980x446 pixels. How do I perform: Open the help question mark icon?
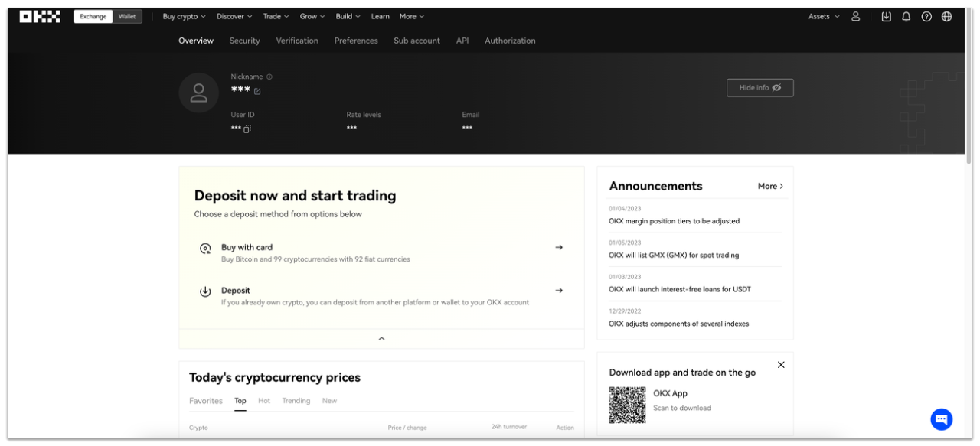926,17
